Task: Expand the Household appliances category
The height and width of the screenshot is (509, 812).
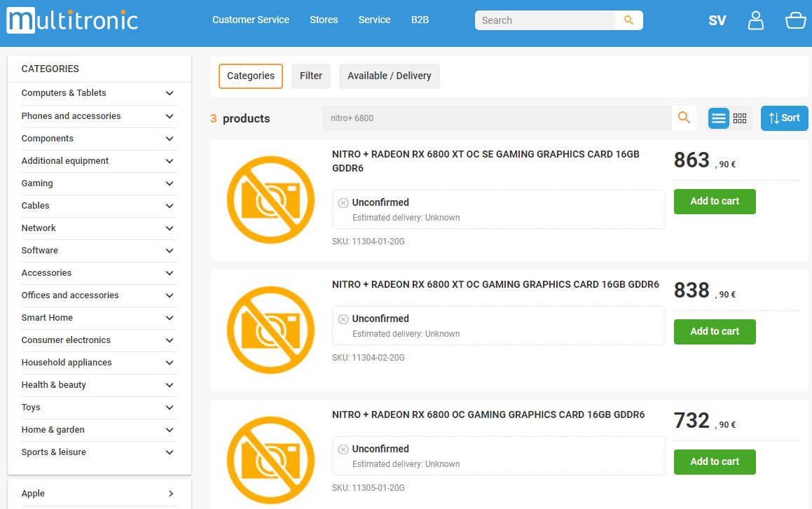Action: tap(99, 363)
